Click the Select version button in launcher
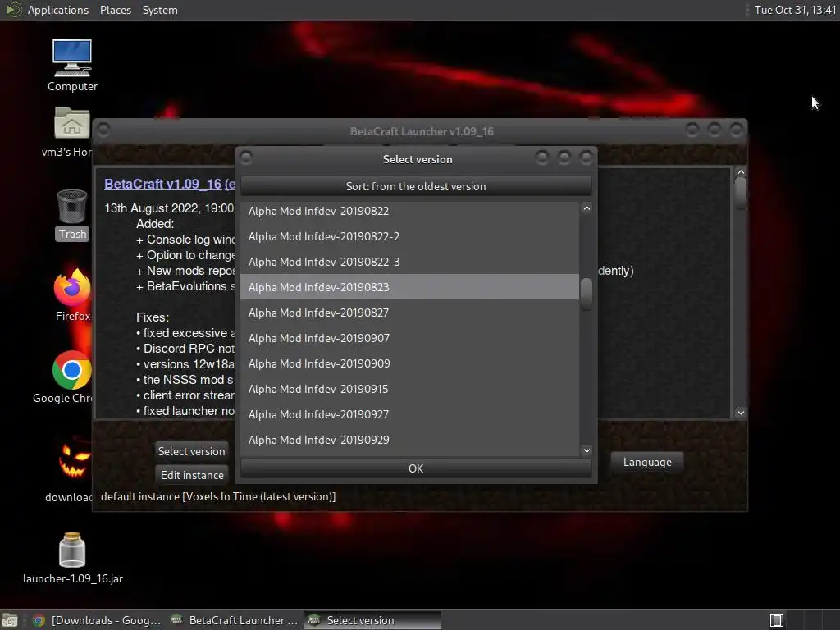The image size is (840, 630). pos(191,451)
